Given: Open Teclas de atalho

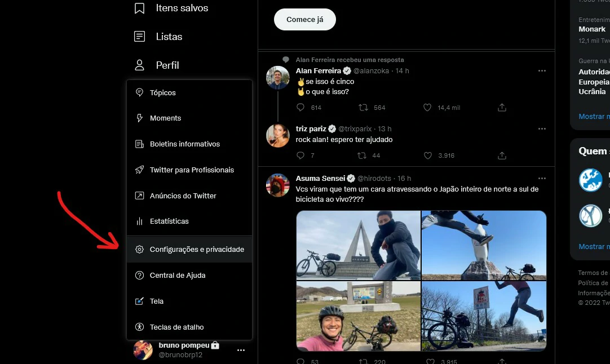Looking at the screenshot, I should point(189,327).
